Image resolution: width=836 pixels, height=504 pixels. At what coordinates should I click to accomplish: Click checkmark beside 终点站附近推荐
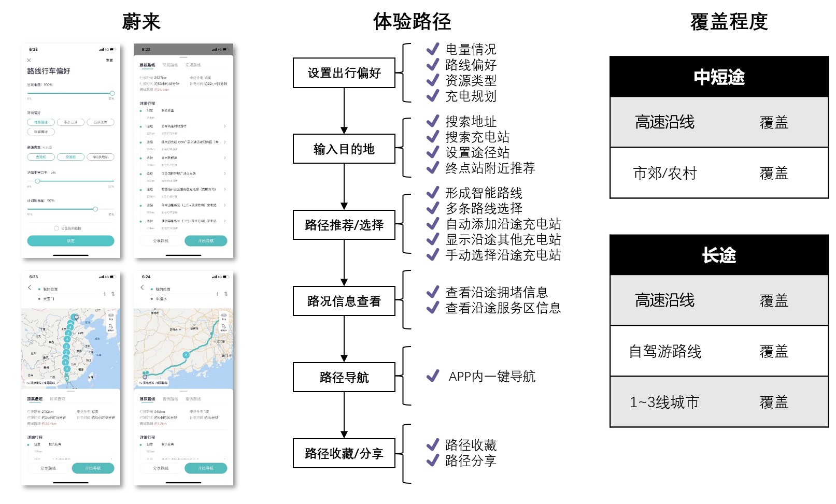433,168
